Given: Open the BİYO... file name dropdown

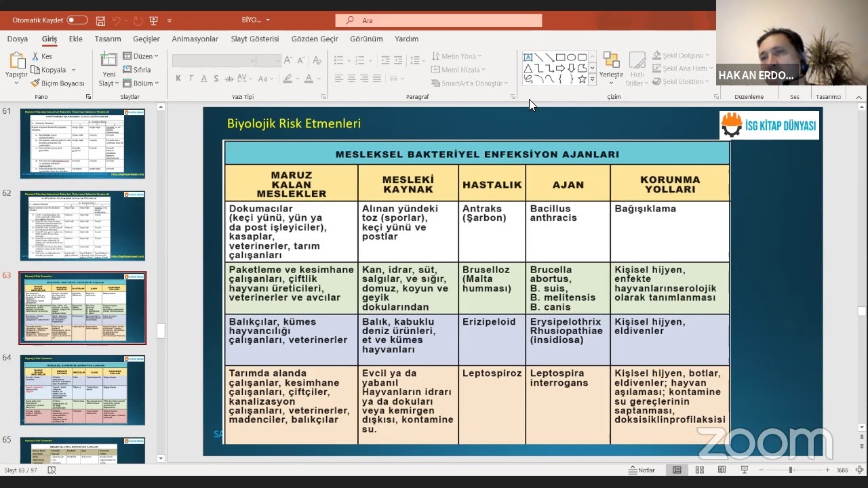Looking at the screenshot, I should (x=256, y=20).
